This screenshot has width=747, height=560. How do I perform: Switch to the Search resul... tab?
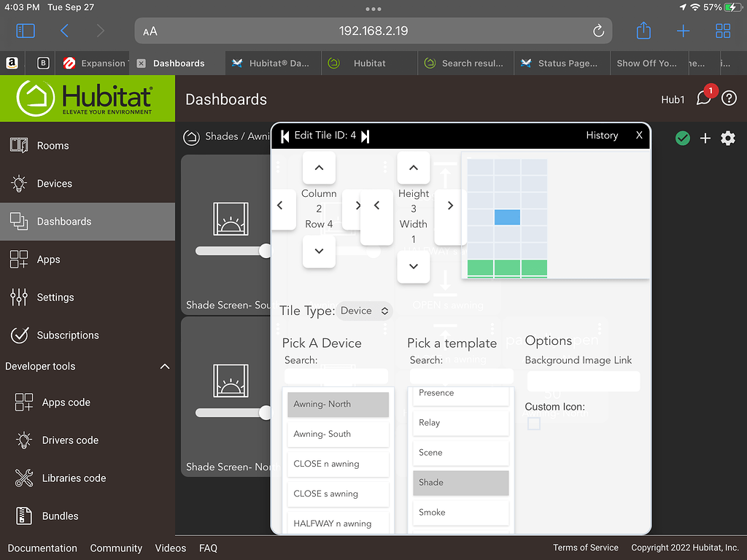[465, 63]
